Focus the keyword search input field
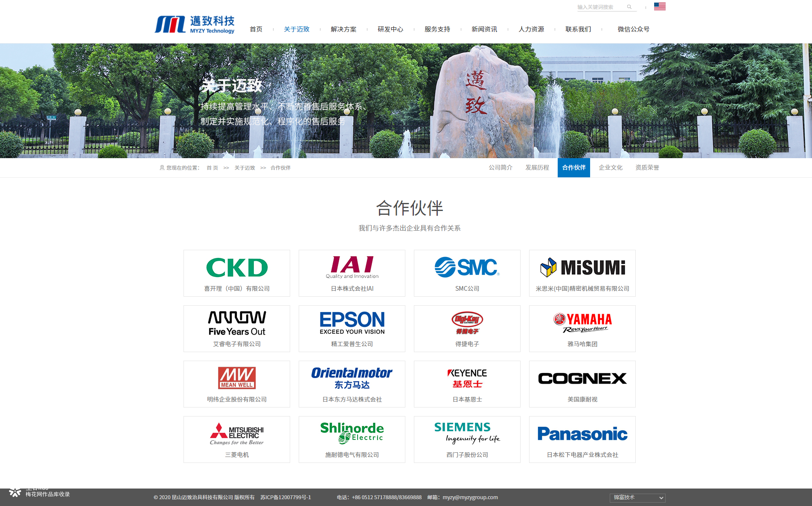This screenshot has width=812, height=506. (601, 7)
